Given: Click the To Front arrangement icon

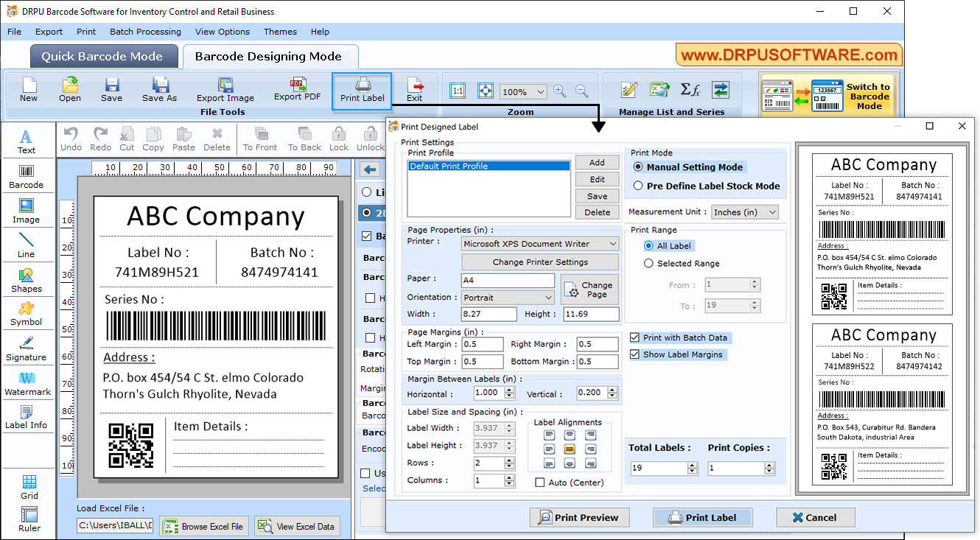Looking at the screenshot, I should [x=259, y=137].
